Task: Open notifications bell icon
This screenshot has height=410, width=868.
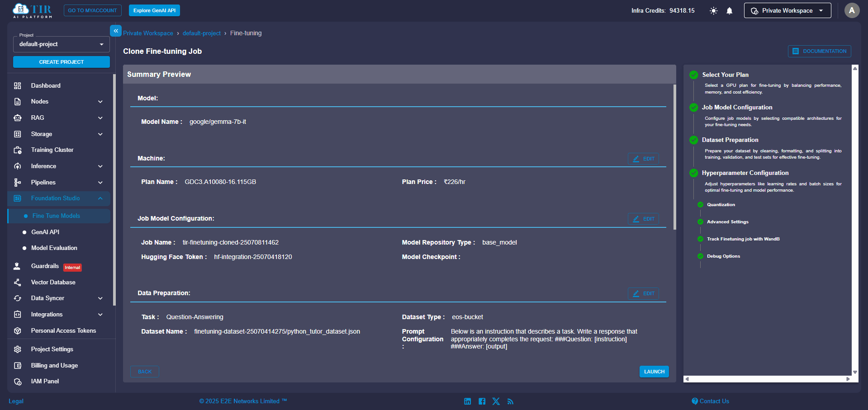Action: click(x=730, y=11)
